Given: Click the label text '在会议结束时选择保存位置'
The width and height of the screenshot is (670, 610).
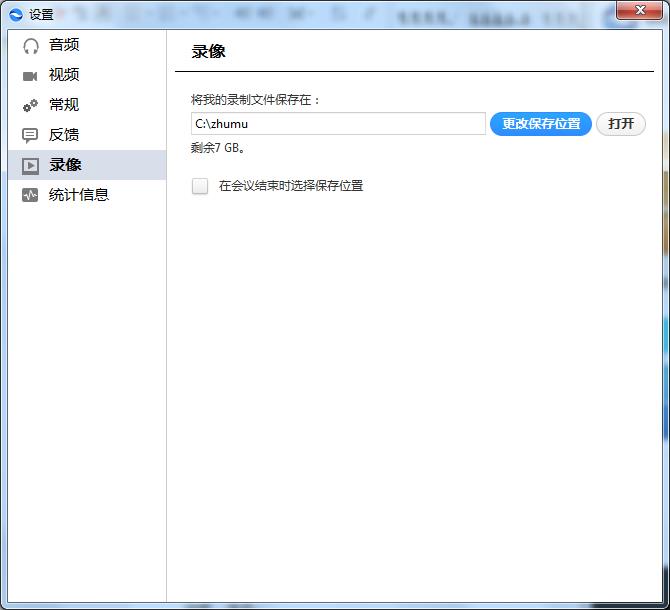Looking at the screenshot, I should click(290, 186).
